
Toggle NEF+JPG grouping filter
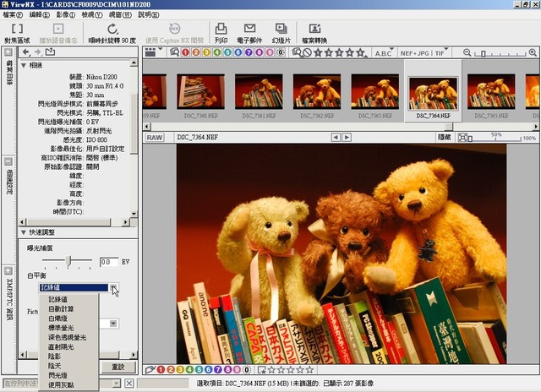pos(414,53)
